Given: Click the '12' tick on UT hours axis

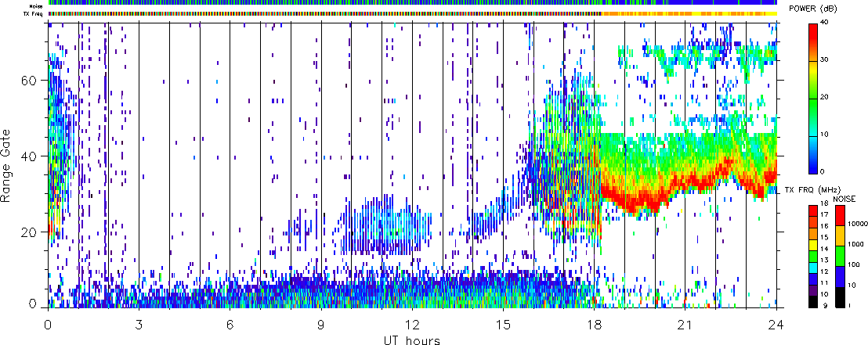Looking at the screenshot, I should [x=412, y=324].
